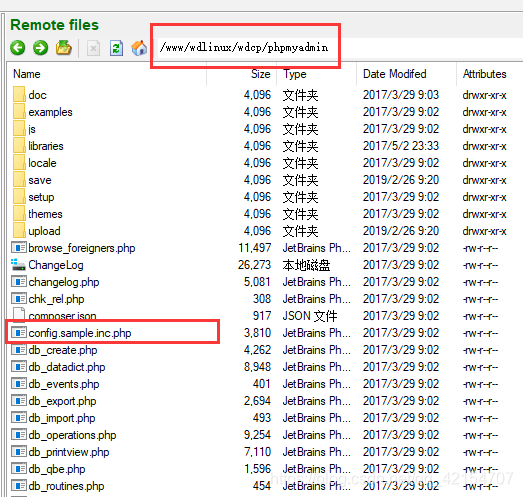Sort by the Size column header
The image size is (523, 497).
[x=261, y=74]
